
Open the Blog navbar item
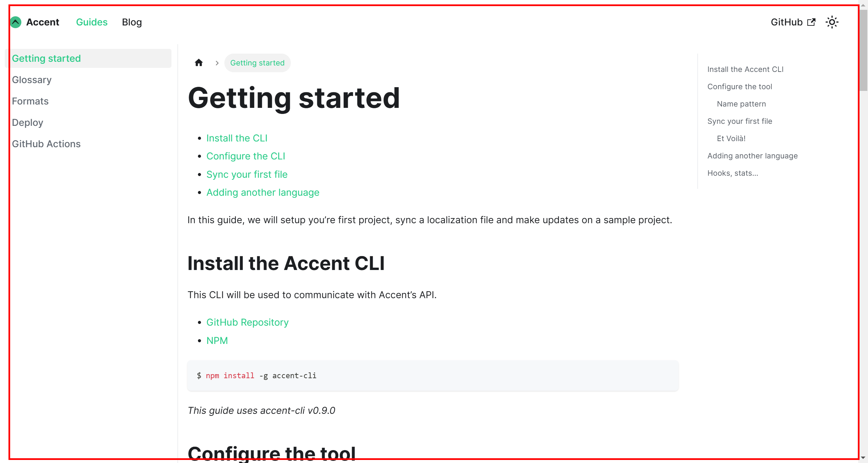pyautogui.click(x=132, y=22)
